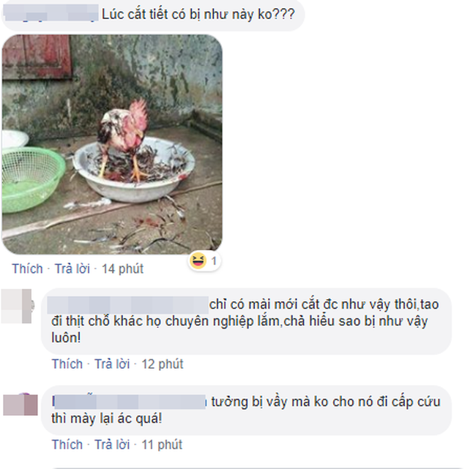This screenshot has height=469, width=476.
Task: Reply to the comment posted 14 phút ago
Action: (x=72, y=269)
